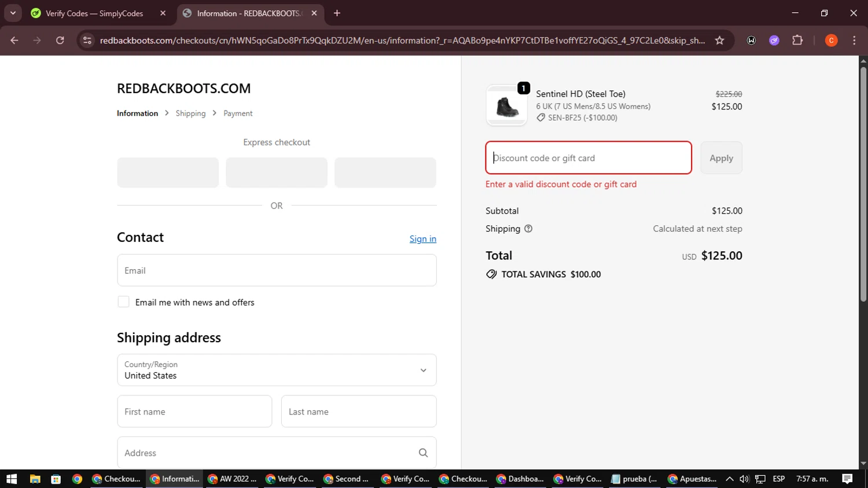Screen dimensions: 868x488
Task: Go to Shipping breadcrumb step
Action: (190, 113)
